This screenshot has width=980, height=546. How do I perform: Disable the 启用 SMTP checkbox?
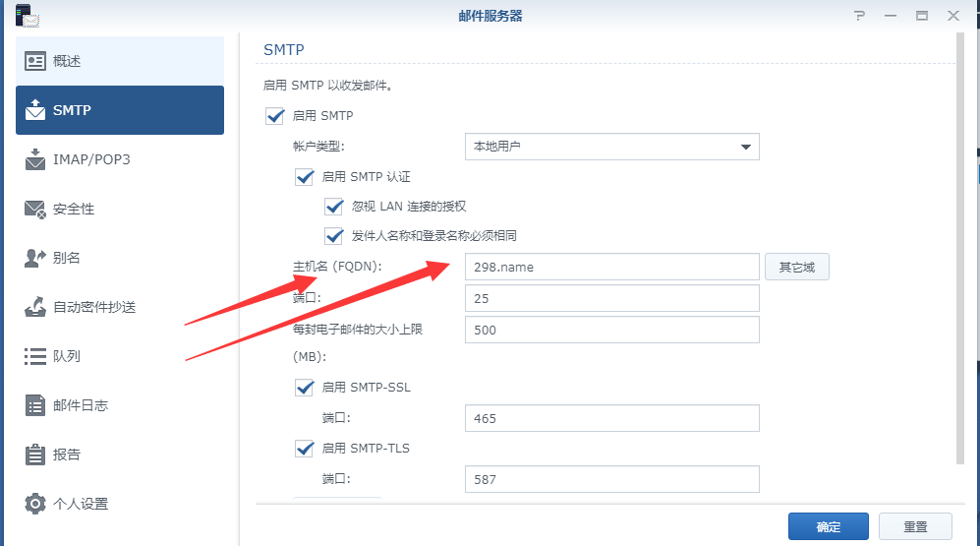click(275, 116)
